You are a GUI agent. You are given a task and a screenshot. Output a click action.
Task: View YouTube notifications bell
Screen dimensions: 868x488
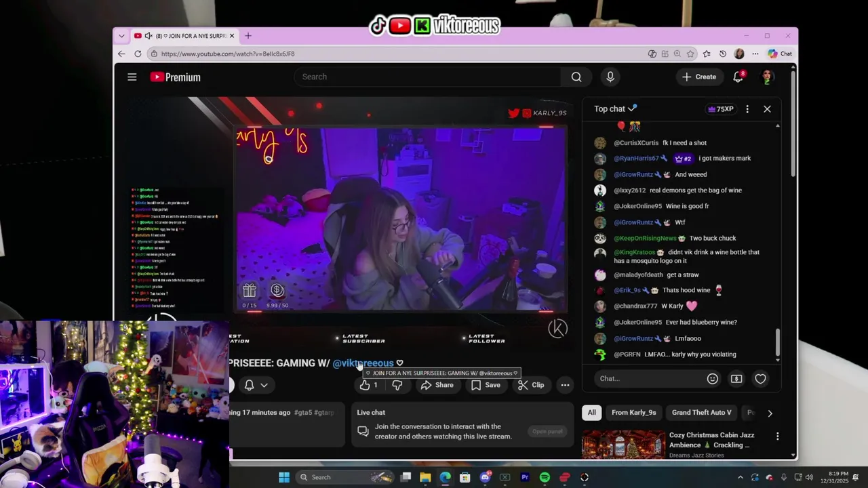tap(738, 77)
